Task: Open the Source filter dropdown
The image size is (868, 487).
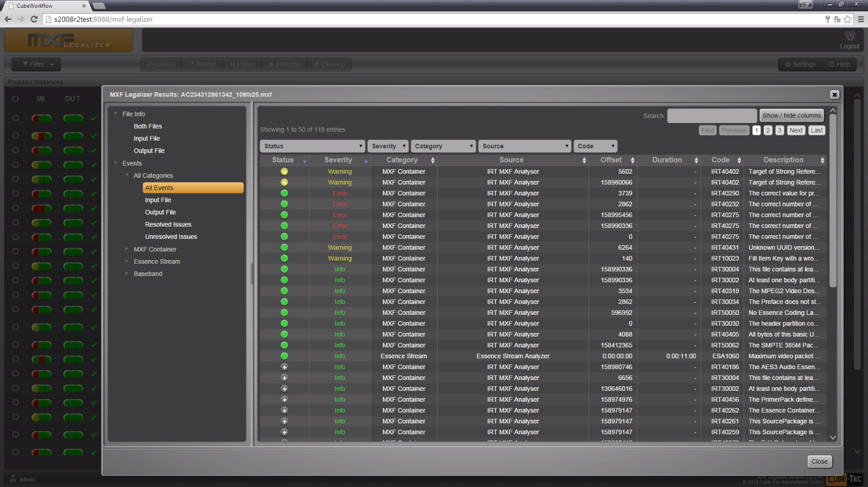Action: [x=524, y=146]
